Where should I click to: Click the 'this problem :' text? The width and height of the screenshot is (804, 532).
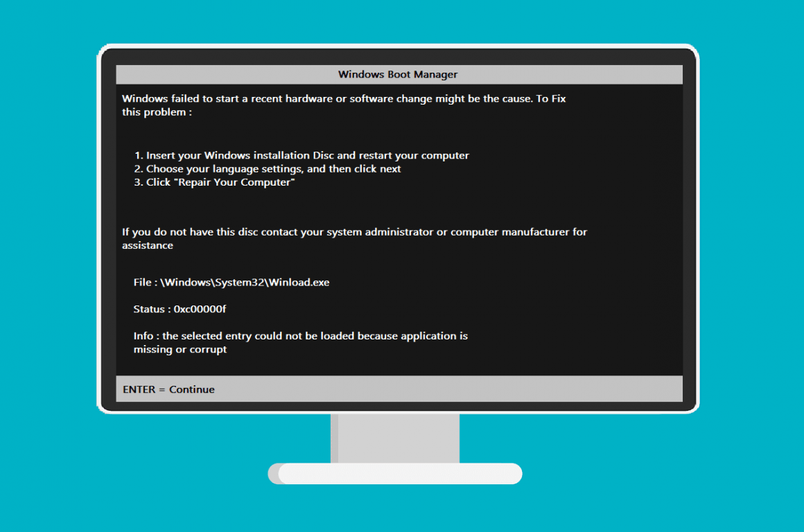tap(157, 112)
